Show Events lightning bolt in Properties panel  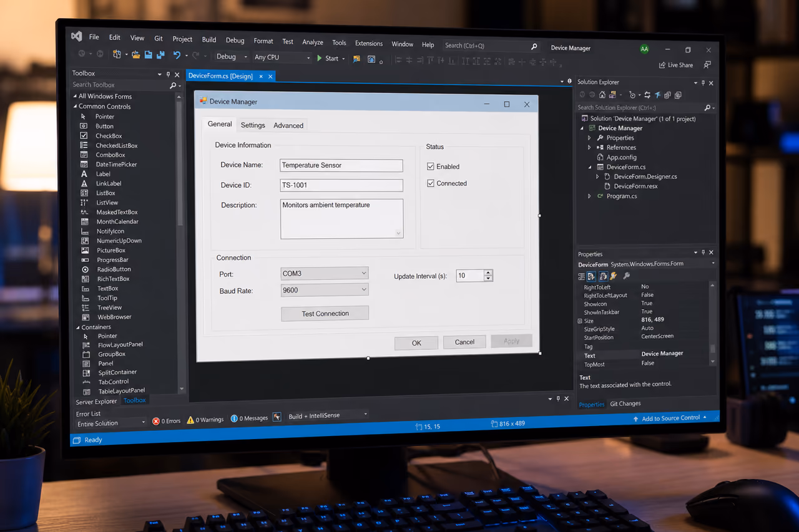(613, 276)
